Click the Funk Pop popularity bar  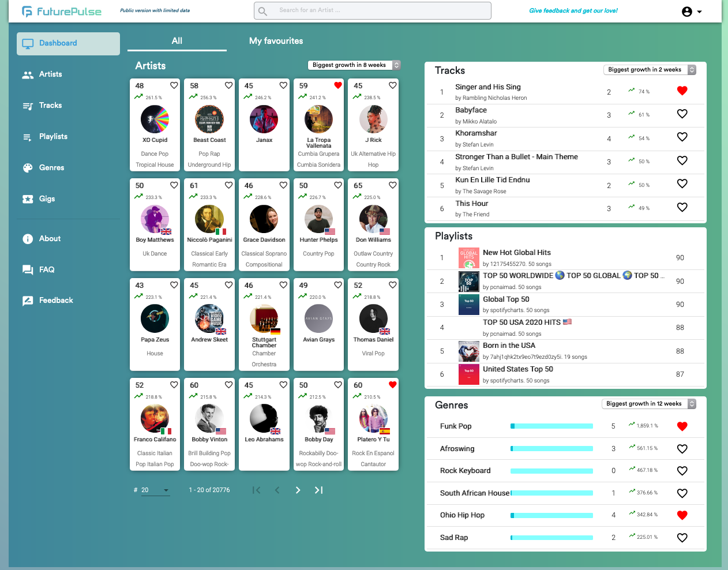(551, 426)
